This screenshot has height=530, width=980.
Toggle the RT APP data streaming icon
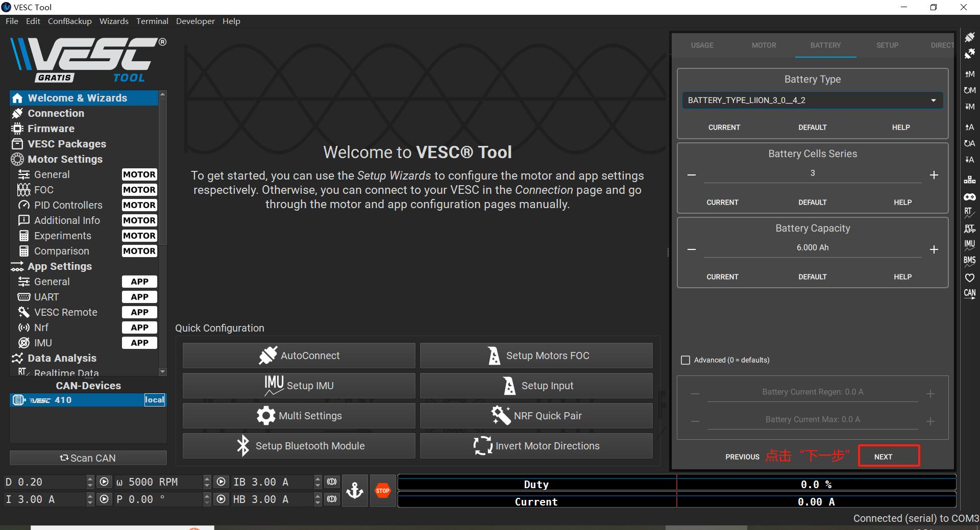click(x=969, y=229)
